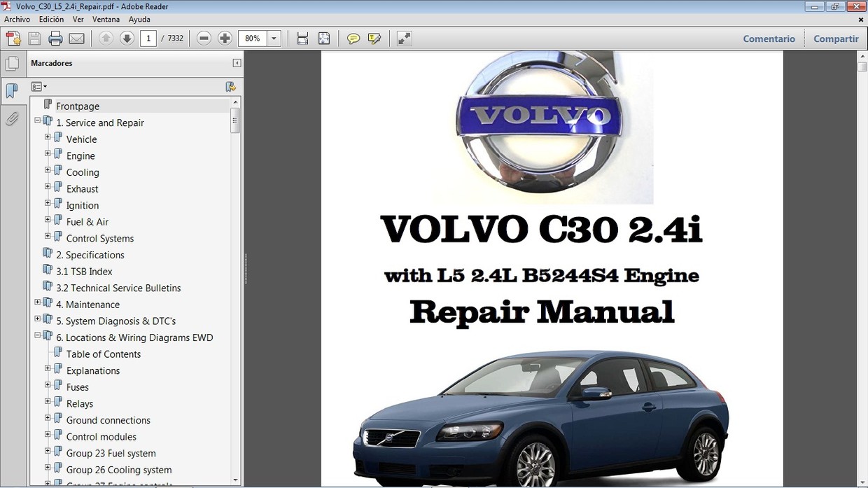This screenshot has width=868, height=488.
Task: Open Group 23 Fuel system bookmark
Action: tap(111, 453)
